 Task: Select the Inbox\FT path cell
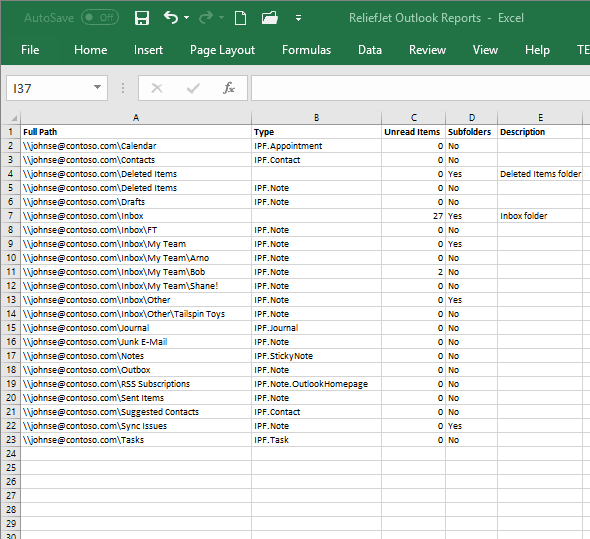click(136, 230)
